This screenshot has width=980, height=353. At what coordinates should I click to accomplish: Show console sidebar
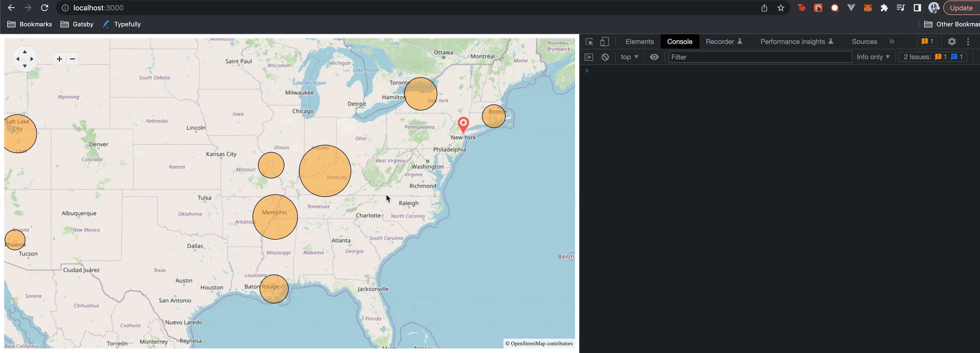click(589, 57)
